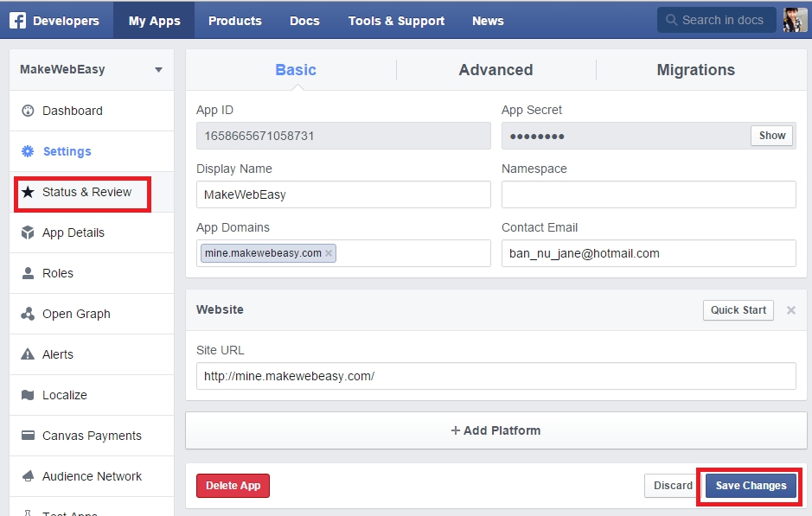The width and height of the screenshot is (812, 516).
Task: Switch to the Basic tab
Action: 296,70
